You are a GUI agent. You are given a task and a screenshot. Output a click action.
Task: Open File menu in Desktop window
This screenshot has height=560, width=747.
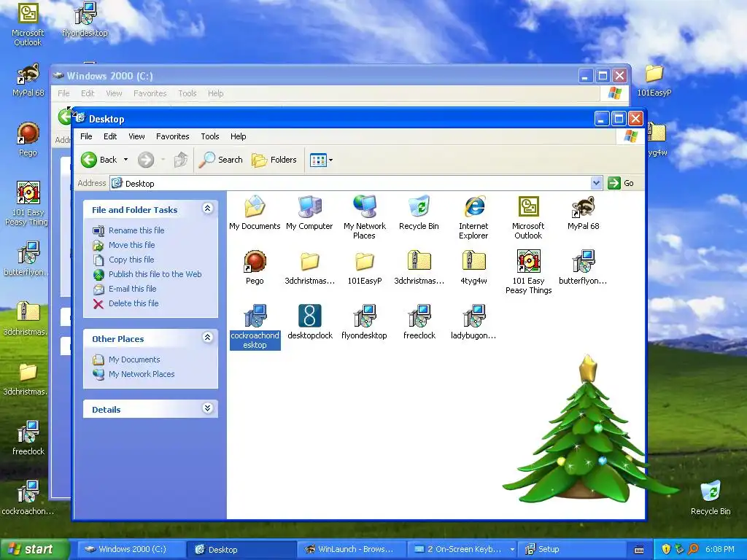tap(86, 136)
